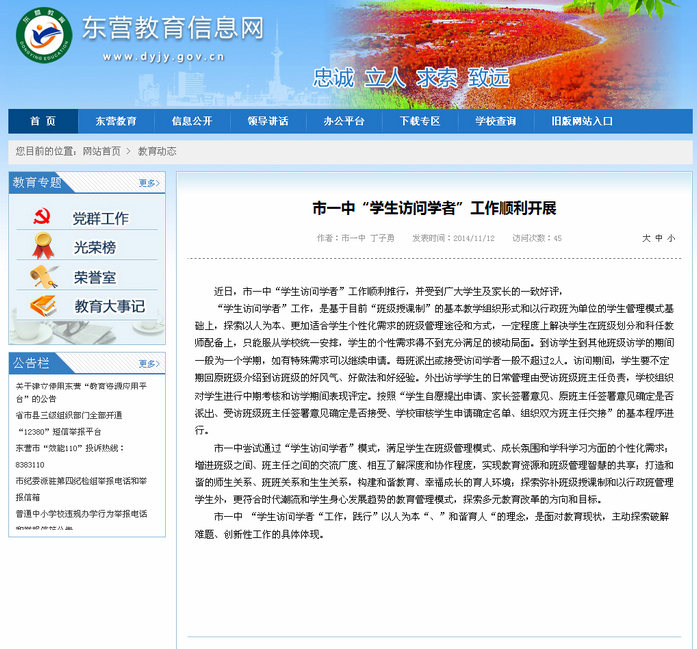This screenshot has height=649, width=697.
Task: Open the 旧版网站入口 menu item
Action: 582,121
